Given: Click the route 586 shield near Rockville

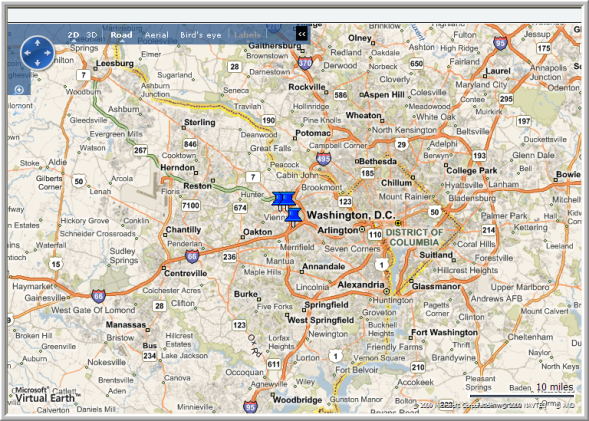Looking at the screenshot, I should pos(340,95).
